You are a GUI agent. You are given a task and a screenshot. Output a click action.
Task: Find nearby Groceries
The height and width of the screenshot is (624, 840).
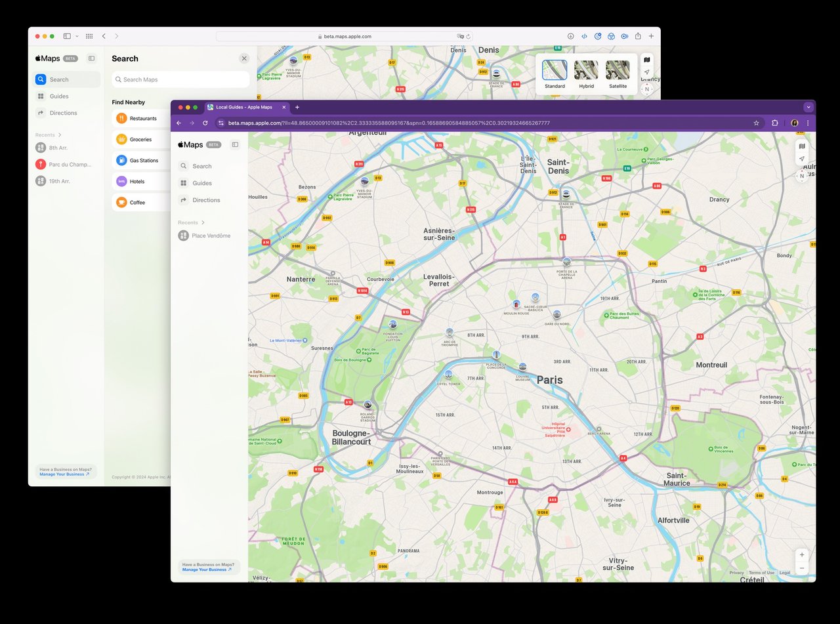pos(142,140)
